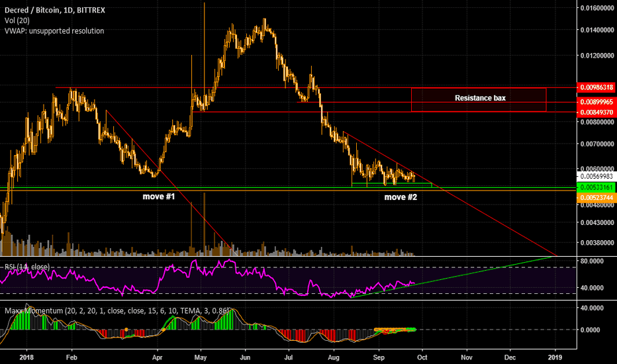Click the Sep label on time axis

tap(379, 357)
